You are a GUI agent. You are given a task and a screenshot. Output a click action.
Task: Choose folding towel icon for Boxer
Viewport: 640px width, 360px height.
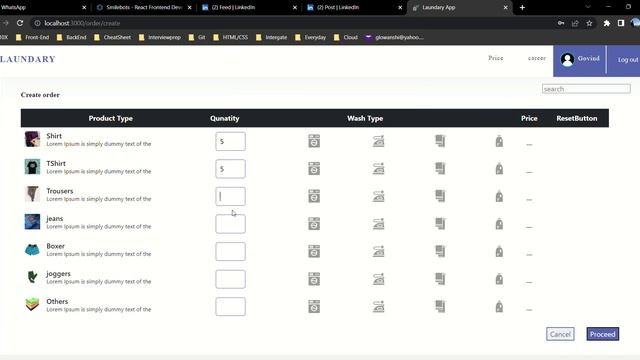pyautogui.click(x=440, y=251)
